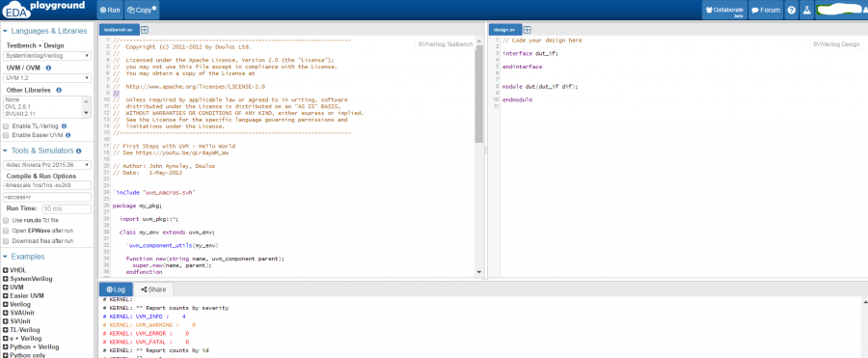
Task: Open the Aldec Riviera Pro simulator dropdown
Action: click(47, 165)
